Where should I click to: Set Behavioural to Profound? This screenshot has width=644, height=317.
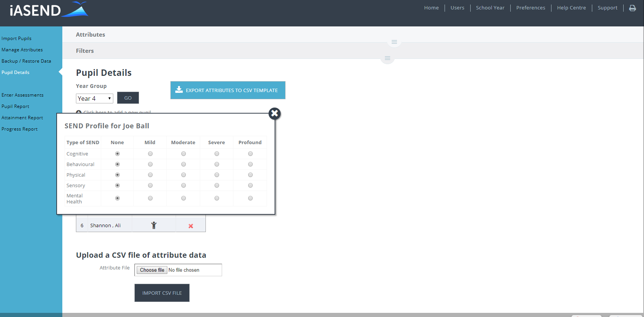coord(250,164)
